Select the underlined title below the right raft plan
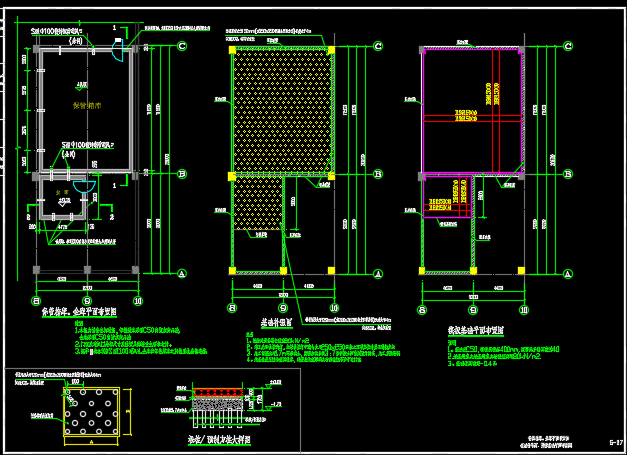Viewport: 627px width, 455px height. (x=475, y=331)
